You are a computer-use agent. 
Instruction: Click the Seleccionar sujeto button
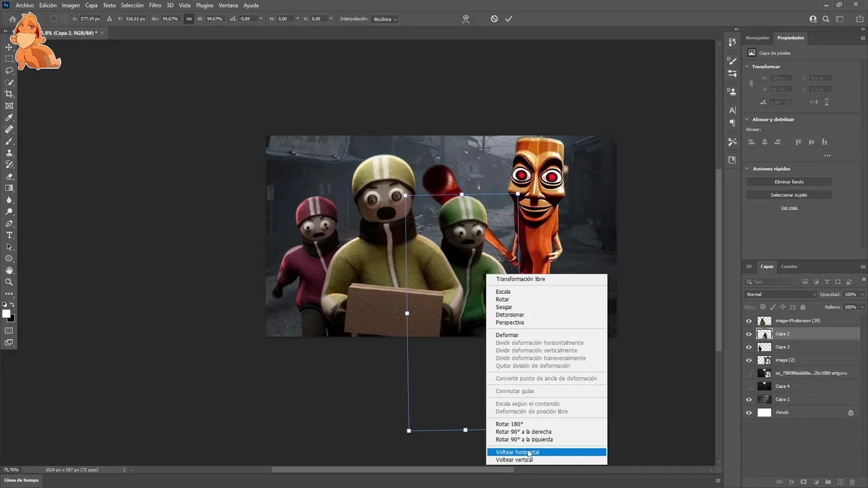click(789, 195)
